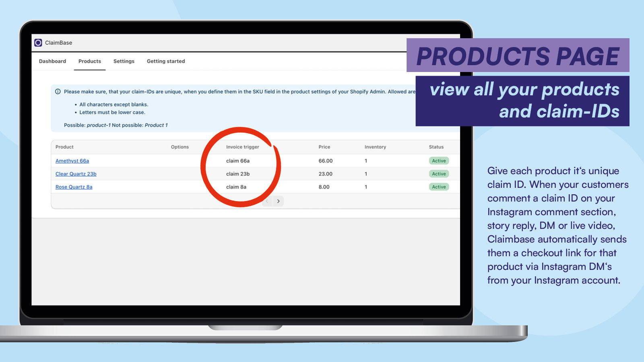Open the Rose Quartz 8a product link
644x362 pixels.
coord(74,187)
